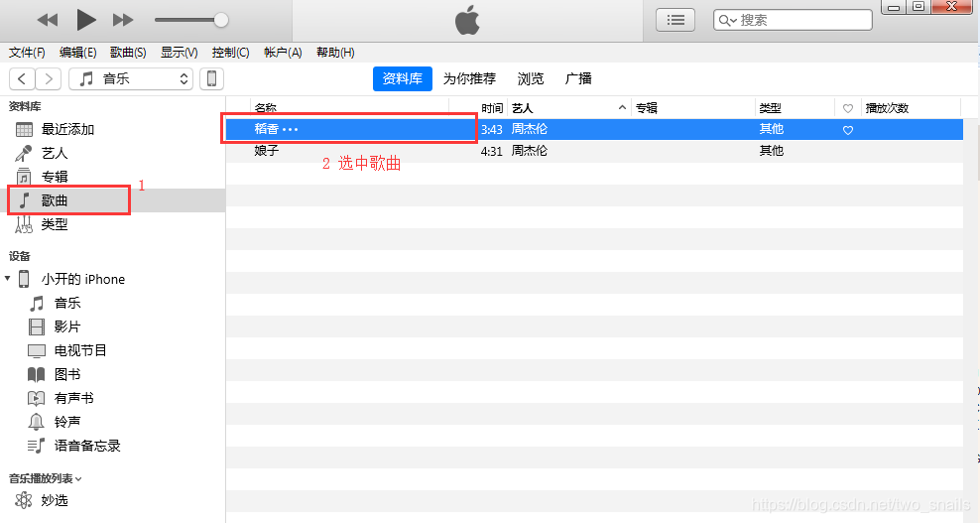This screenshot has height=523, width=980.
Task: Open 有声书 under the iPhone device
Action: pos(73,399)
